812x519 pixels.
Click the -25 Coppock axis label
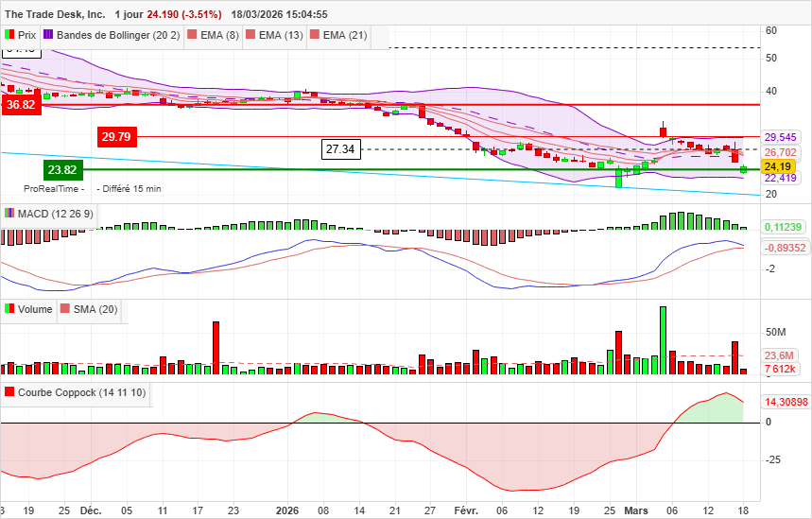click(772, 460)
